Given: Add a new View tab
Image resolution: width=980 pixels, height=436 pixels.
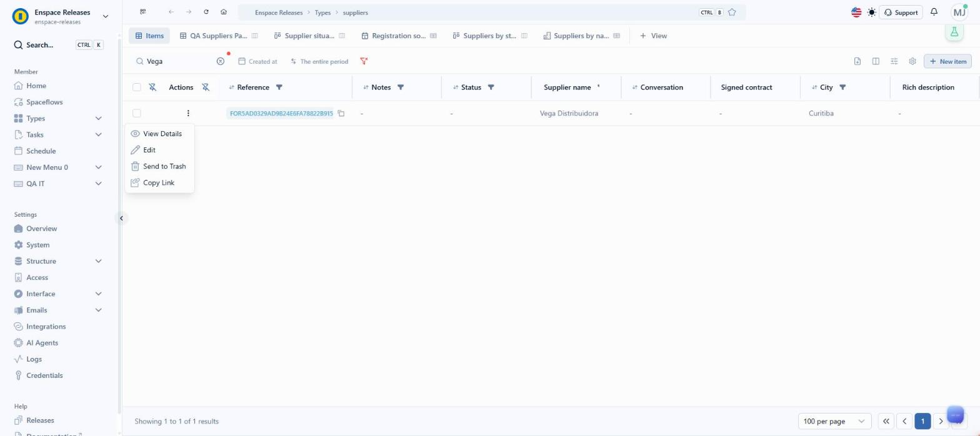Looking at the screenshot, I should (x=653, y=36).
